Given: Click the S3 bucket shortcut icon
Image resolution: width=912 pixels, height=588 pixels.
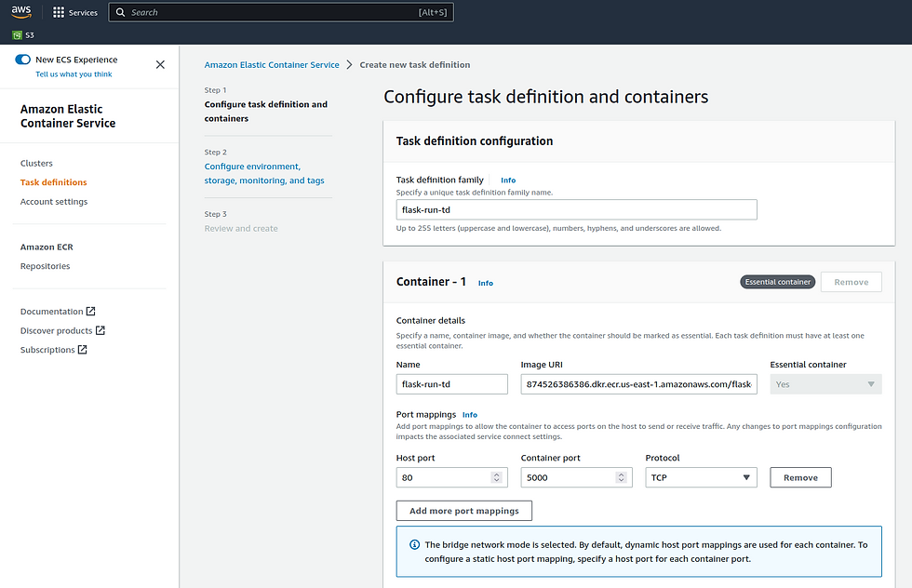Looking at the screenshot, I should [17, 35].
